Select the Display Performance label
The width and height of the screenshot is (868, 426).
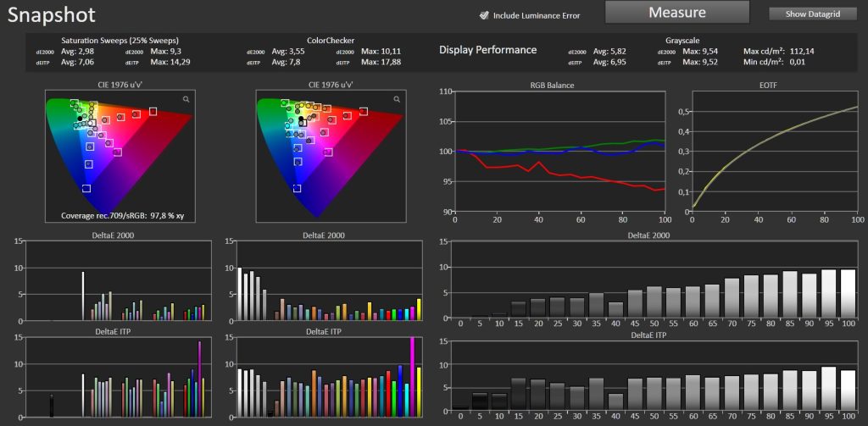[x=487, y=50]
